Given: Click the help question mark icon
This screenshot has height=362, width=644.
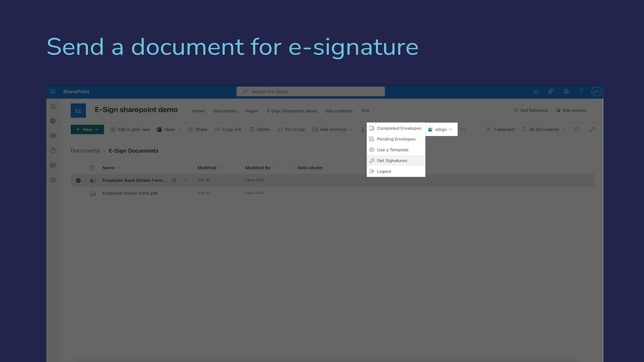Looking at the screenshot, I should (x=581, y=91).
